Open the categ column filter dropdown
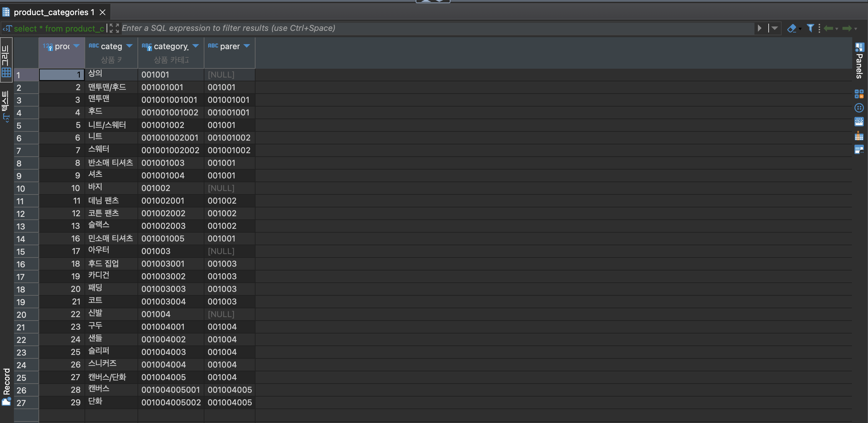 click(x=129, y=46)
